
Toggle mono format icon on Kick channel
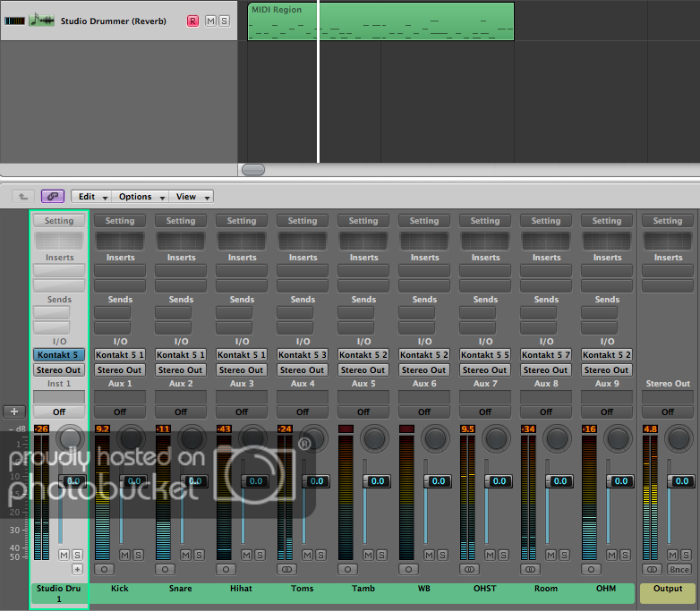pyautogui.click(x=104, y=570)
